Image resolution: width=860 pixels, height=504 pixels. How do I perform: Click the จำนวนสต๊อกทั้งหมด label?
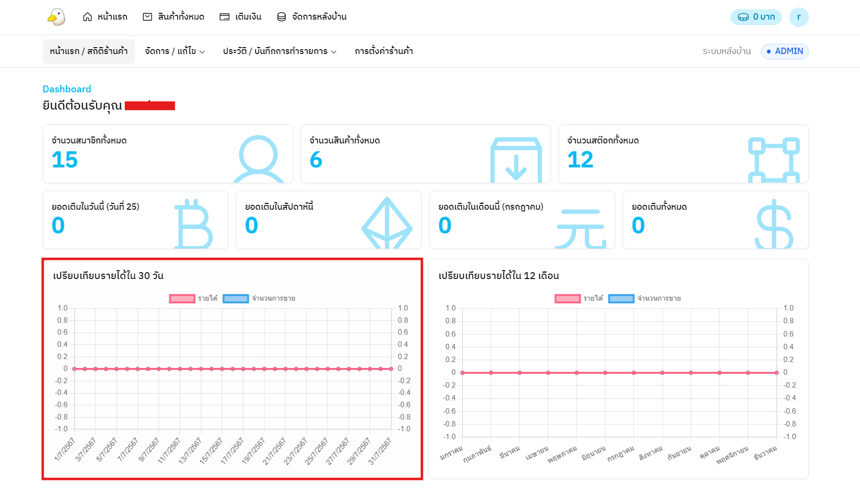point(603,140)
